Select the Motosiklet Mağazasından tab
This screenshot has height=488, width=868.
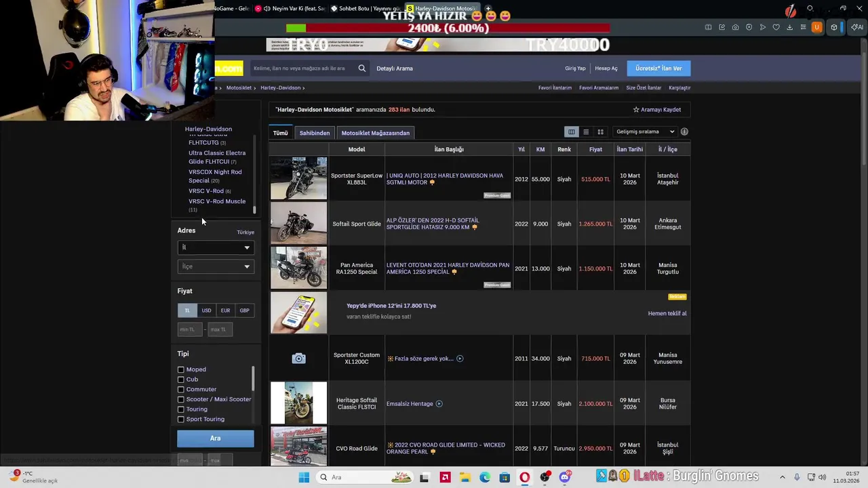click(376, 133)
